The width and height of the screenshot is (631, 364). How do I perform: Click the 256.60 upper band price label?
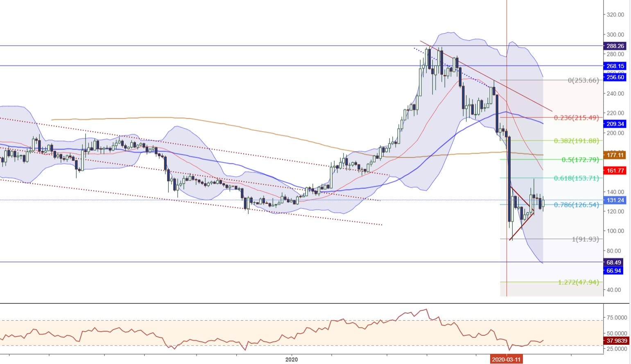tap(614, 77)
